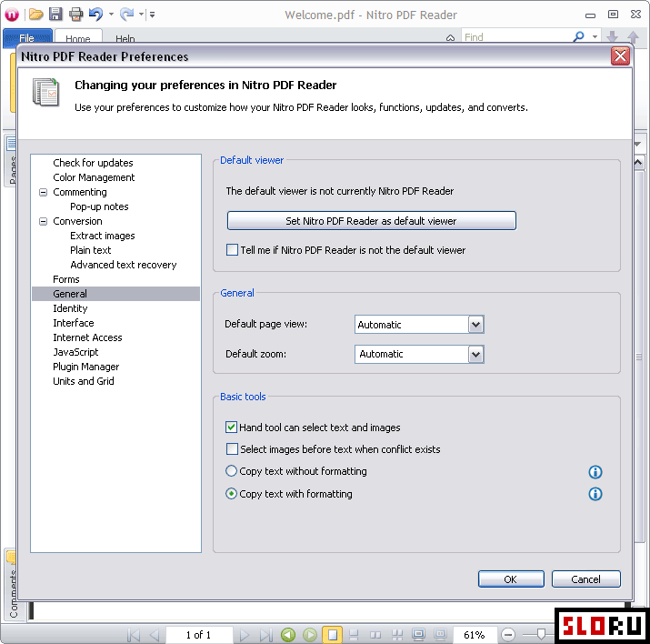Select Copy text with formatting
650x644 pixels.
[231, 494]
